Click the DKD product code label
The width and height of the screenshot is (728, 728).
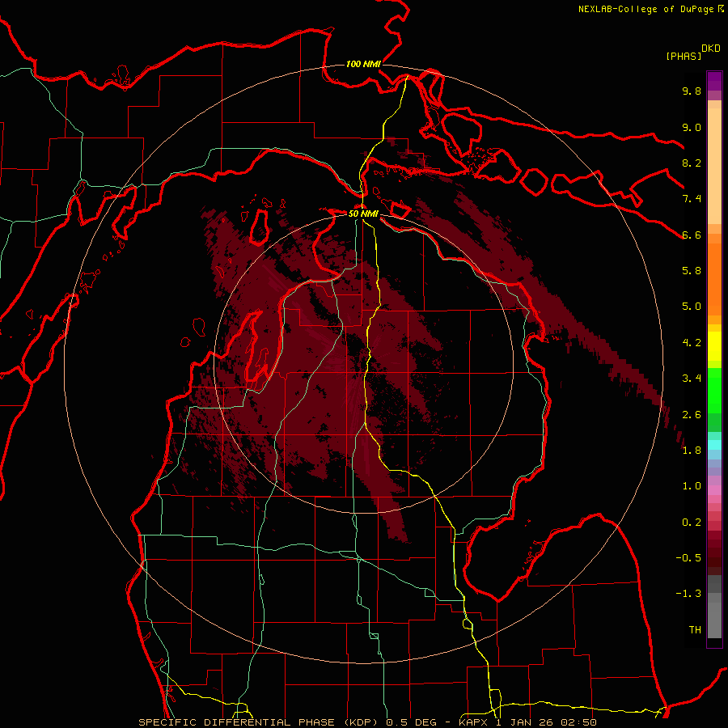pos(711,49)
